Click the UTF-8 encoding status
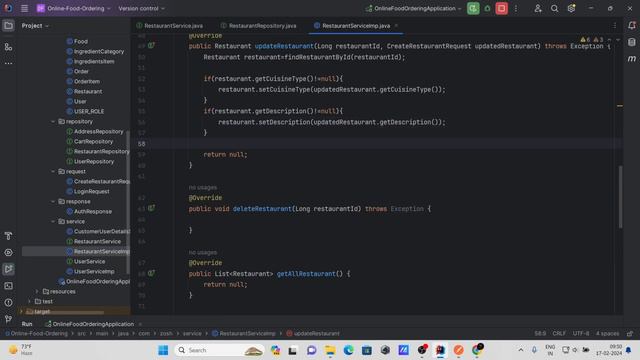 click(580, 333)
